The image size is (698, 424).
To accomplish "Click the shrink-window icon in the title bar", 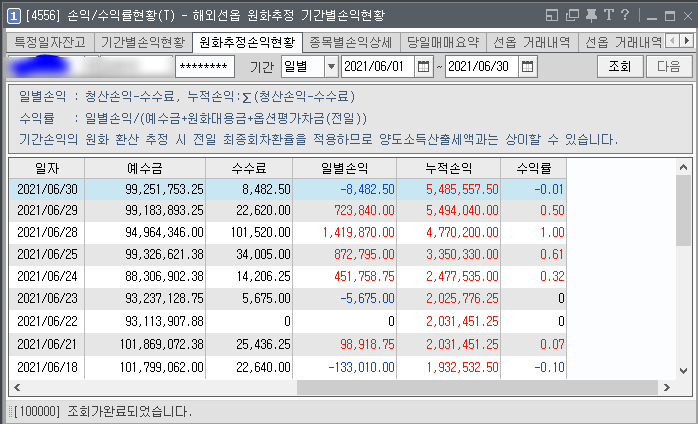I will click(x=552, y=16).
